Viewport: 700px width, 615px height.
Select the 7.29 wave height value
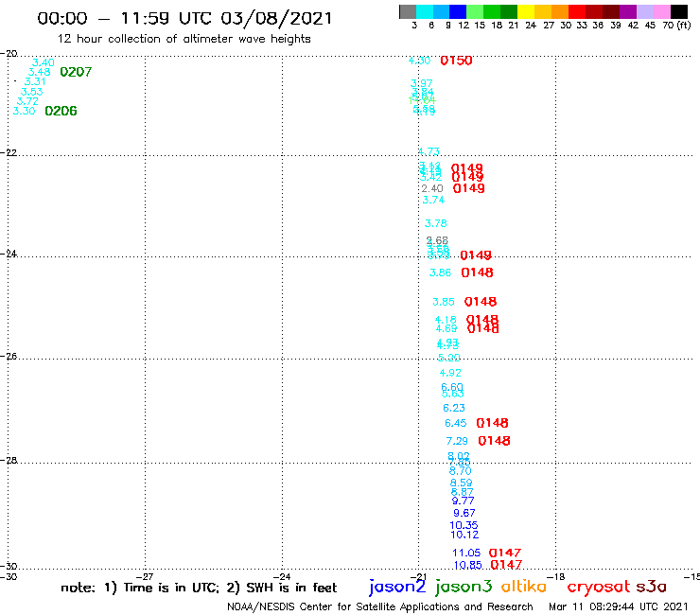pos(457,441)
